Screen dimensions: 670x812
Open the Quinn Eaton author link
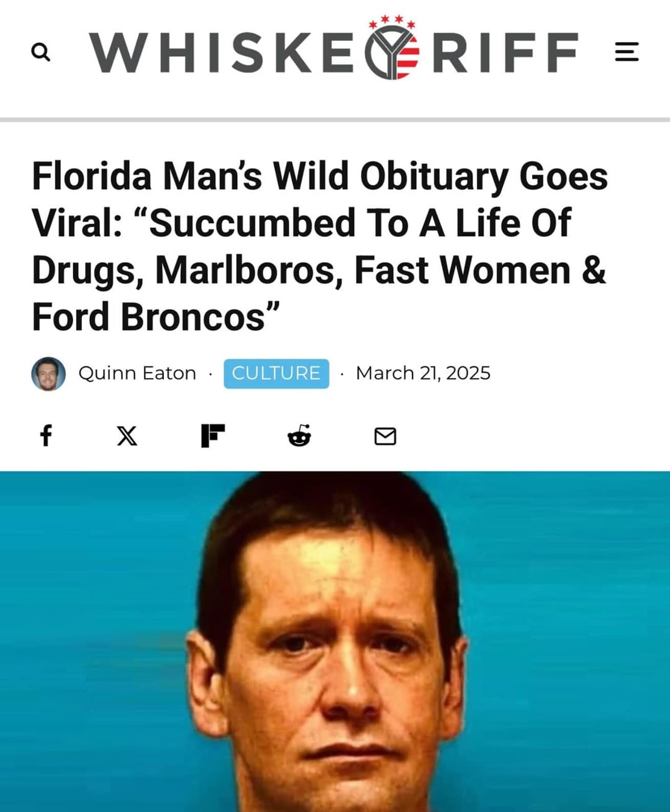coord(137,373)
